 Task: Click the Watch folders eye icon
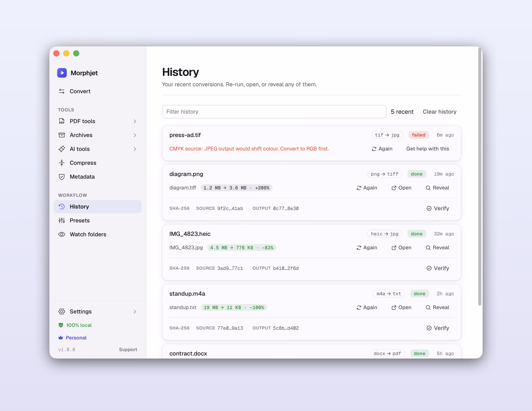(x=62, y=235)
